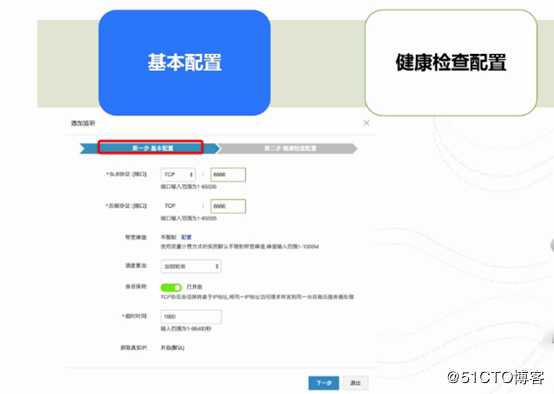This screenshot has height=394, width=554.
Task: Click the blue next step button
Action: tap(324, 383)
